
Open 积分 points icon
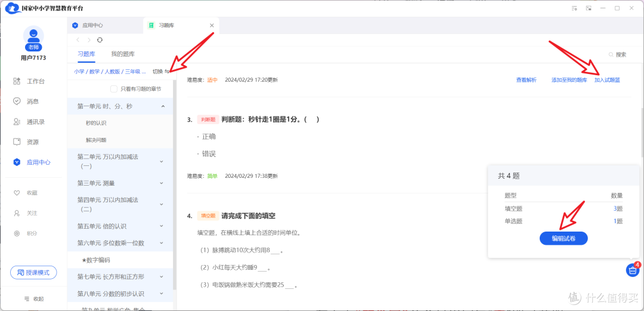coord(17,233)
